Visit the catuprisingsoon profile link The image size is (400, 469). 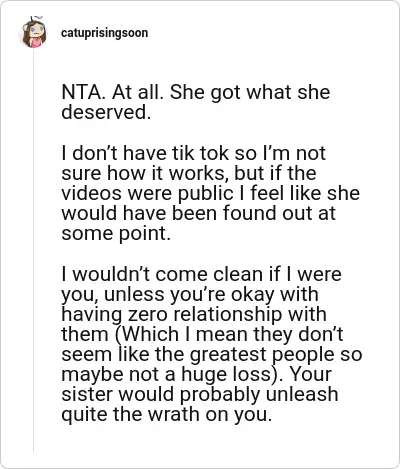coord(104,33)
